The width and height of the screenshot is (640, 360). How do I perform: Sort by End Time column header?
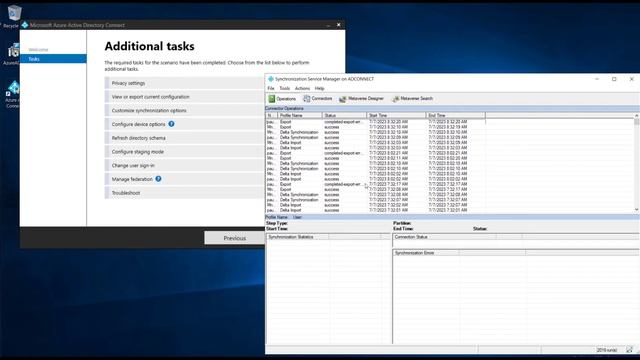456,116
